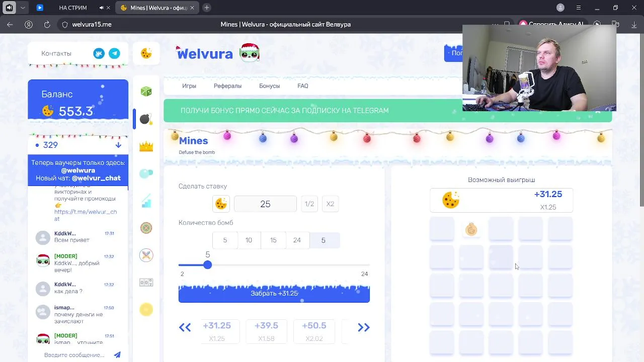Open the browser tab list dropdown
The image size is (644, 362).
tap(23, 8)
